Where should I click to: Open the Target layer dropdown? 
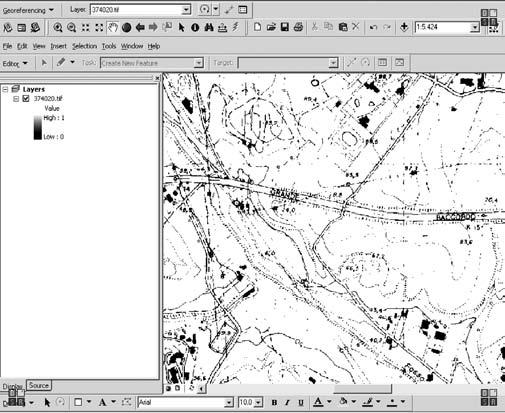pos(333,63)
